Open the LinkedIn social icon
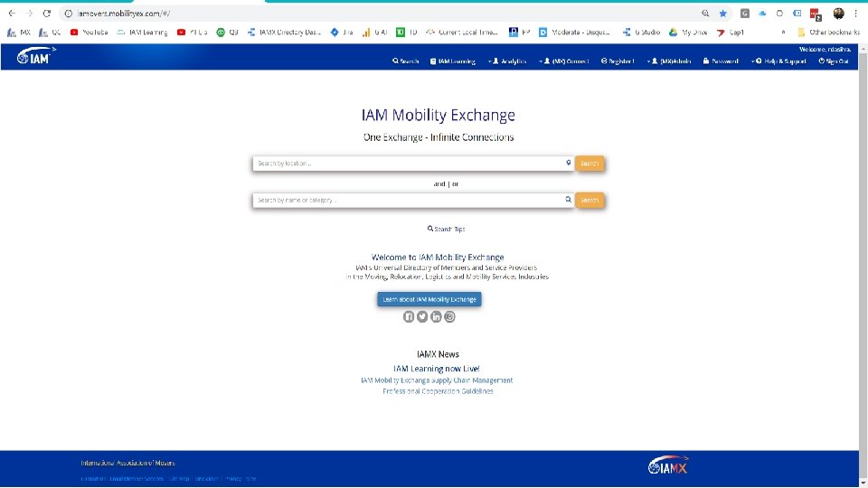The height and width of the screenshot is (488, 868). click(436, 317)
